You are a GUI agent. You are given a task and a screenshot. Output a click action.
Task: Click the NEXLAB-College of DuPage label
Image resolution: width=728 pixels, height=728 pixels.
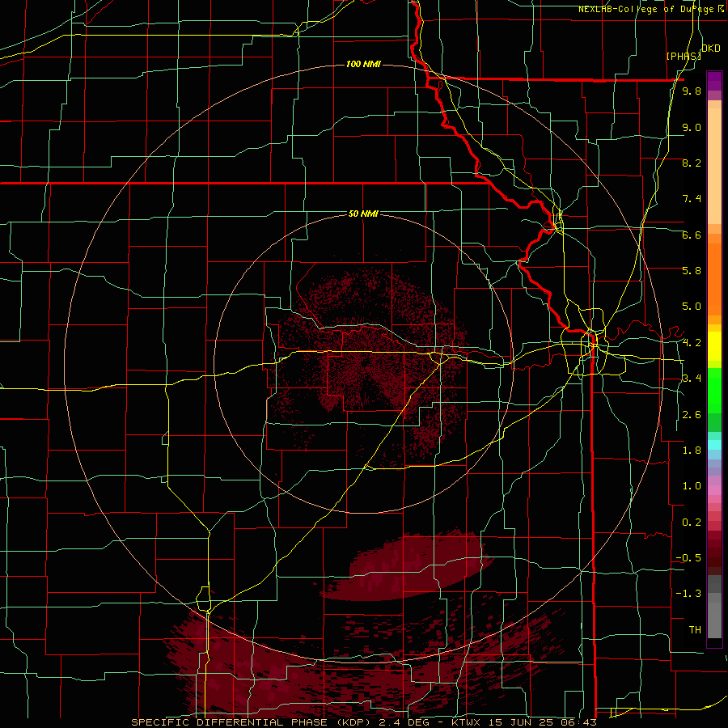pos(647,9)
